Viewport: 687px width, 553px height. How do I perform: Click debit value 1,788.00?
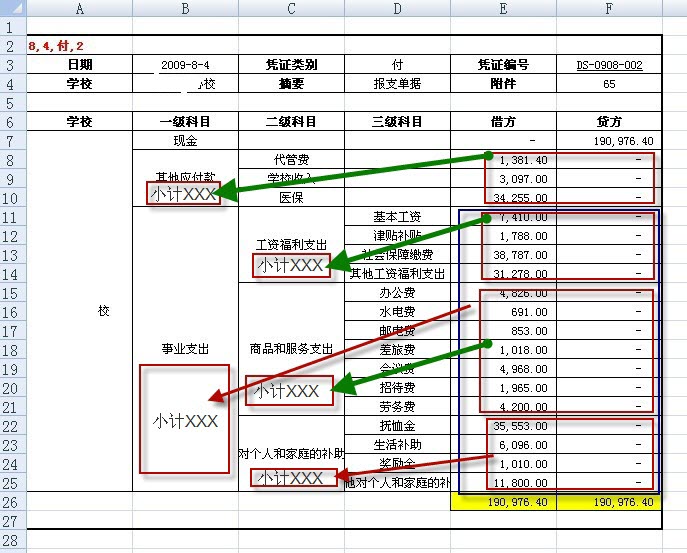coord(523,236)
